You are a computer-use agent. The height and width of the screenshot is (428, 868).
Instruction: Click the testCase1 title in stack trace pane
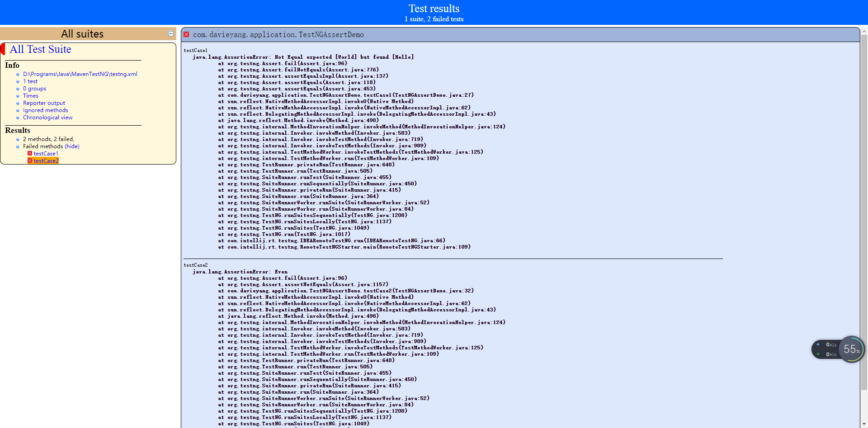195,51
